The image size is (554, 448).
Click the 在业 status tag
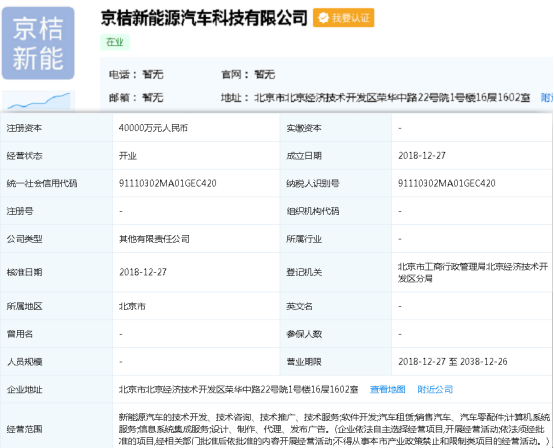tap(115, 42)
